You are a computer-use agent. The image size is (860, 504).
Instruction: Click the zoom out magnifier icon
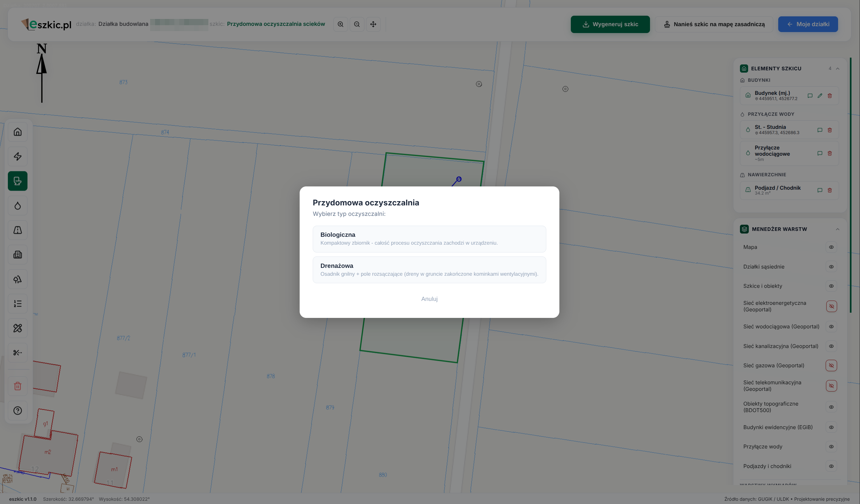[357, 24]
